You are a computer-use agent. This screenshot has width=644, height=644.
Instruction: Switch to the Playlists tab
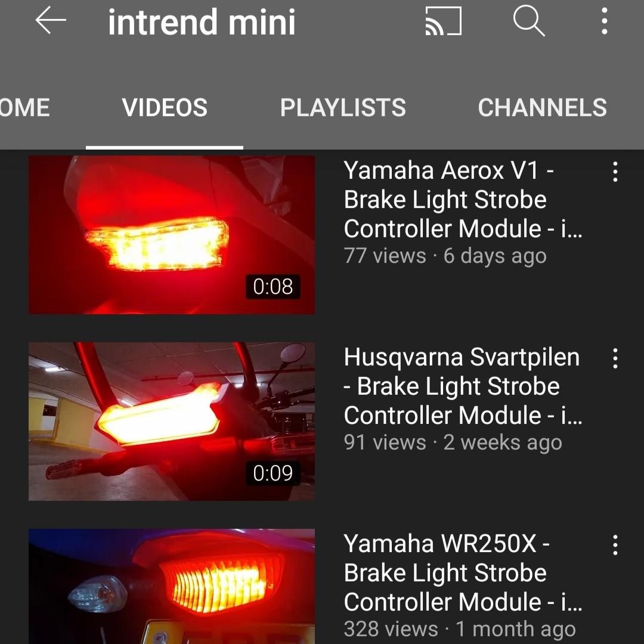(x=343, y=107)
